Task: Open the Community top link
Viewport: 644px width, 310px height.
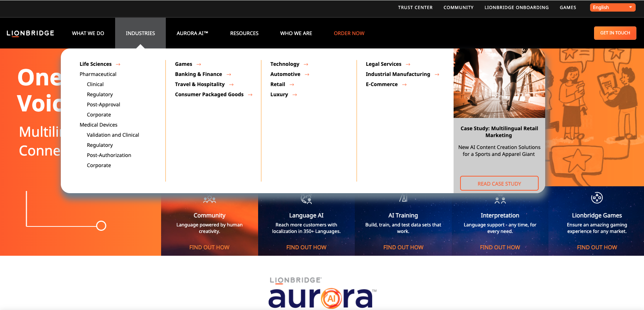Action: [x=458, y=8]
